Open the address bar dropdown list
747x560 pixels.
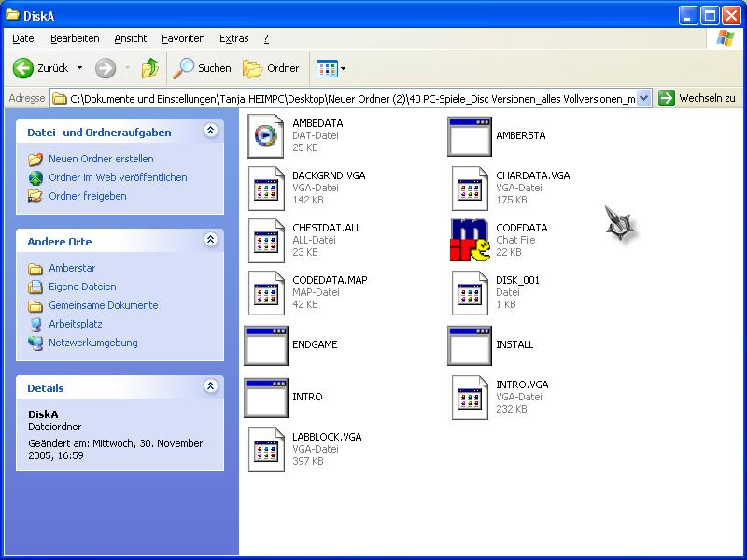click(643, 98)
